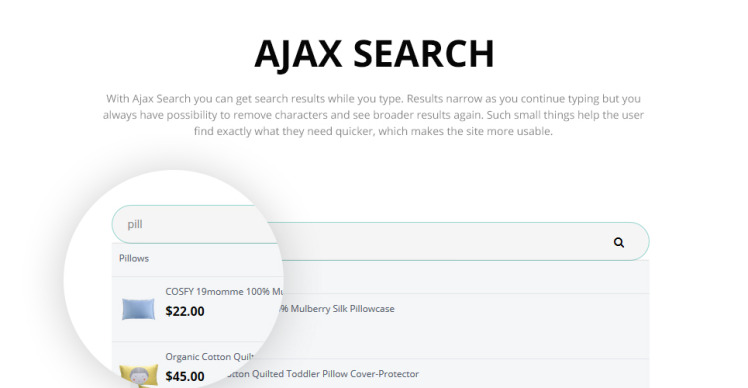748x388 pixels.
Task: Click the description line starting "always have possibility"
Action: click(374, 115)
